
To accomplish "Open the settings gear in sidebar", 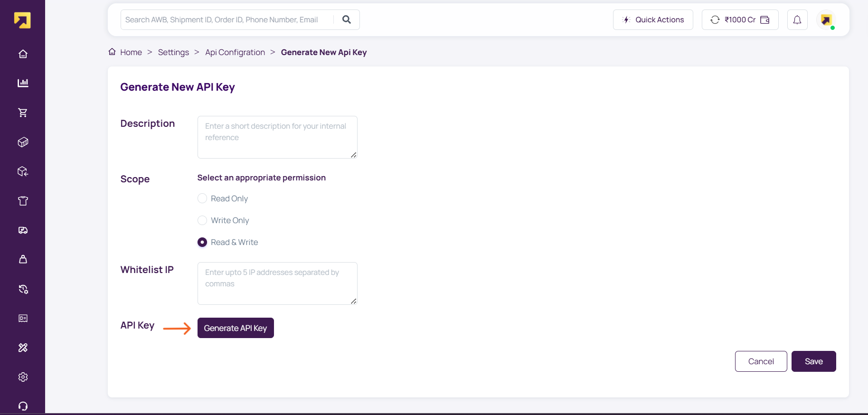I will coord(23,377).
